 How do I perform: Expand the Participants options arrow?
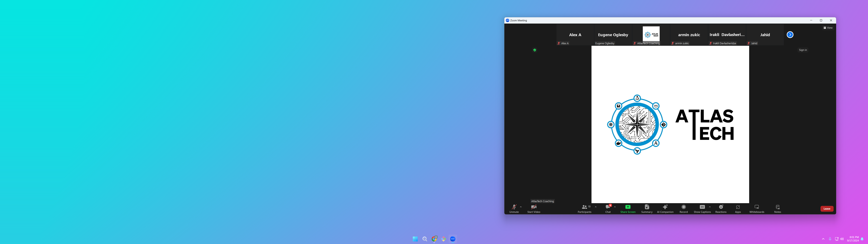tap(596, 207)
